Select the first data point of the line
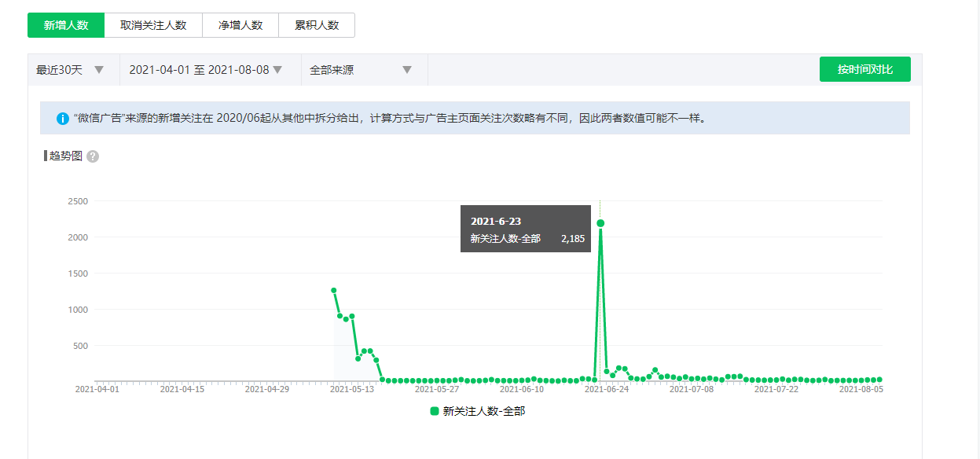 (334, 291)
